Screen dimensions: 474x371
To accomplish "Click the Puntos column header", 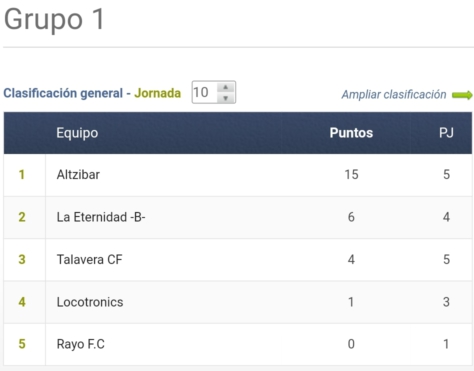I will pyautogui.click(x=351, y=133).
